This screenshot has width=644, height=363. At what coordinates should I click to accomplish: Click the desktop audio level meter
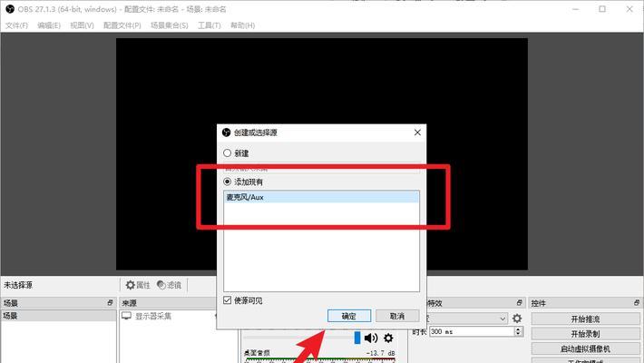(320, 360)
